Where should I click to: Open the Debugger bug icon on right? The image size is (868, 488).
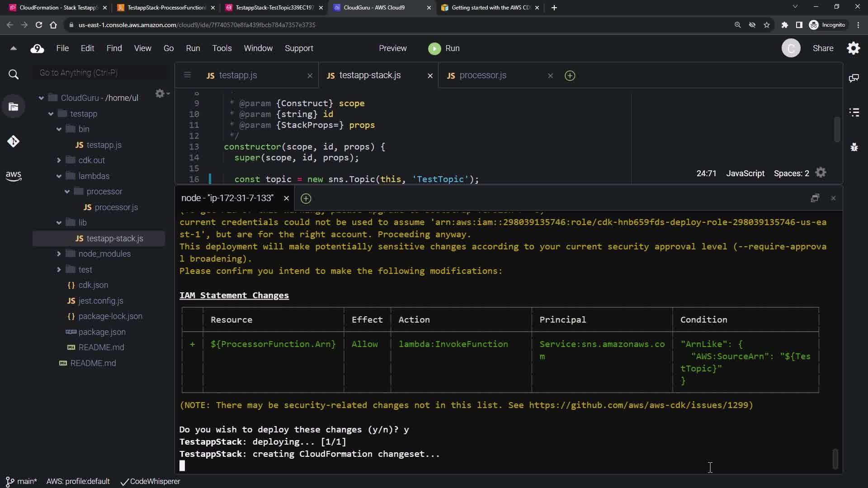pos(854,147)
